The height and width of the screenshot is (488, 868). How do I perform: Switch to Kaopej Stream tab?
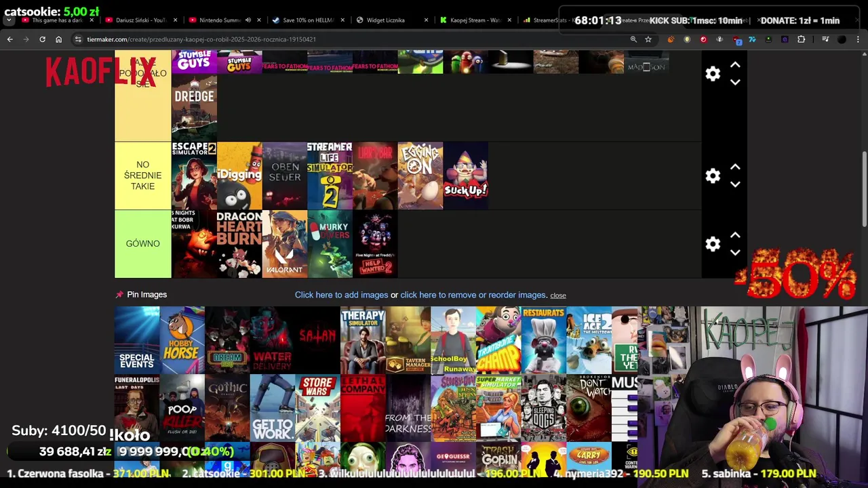(475, 20)
